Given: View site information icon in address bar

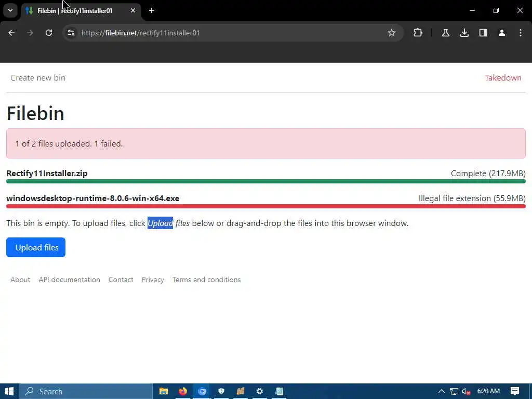Looking at the screenshot, I should pos(71,33).
